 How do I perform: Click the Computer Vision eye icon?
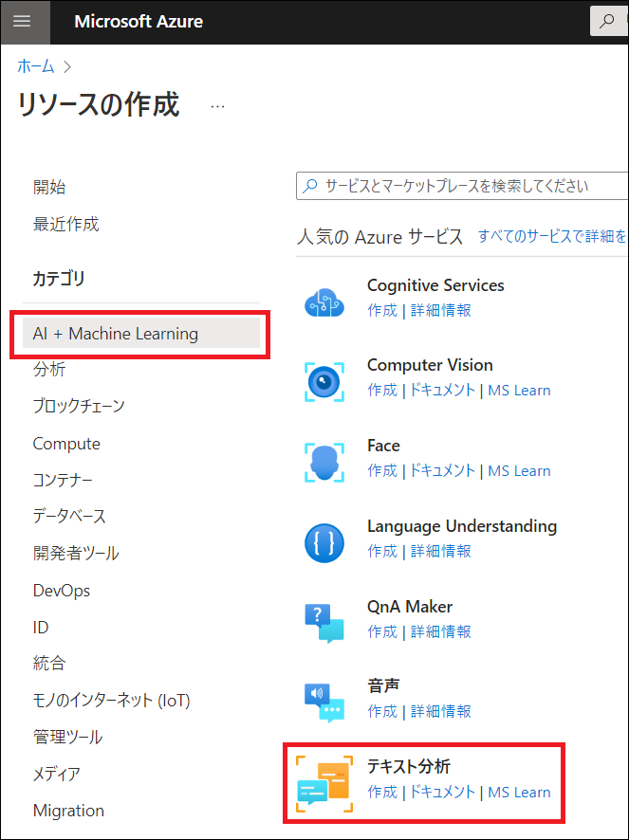pyautogui.click(x=324, y=382)
